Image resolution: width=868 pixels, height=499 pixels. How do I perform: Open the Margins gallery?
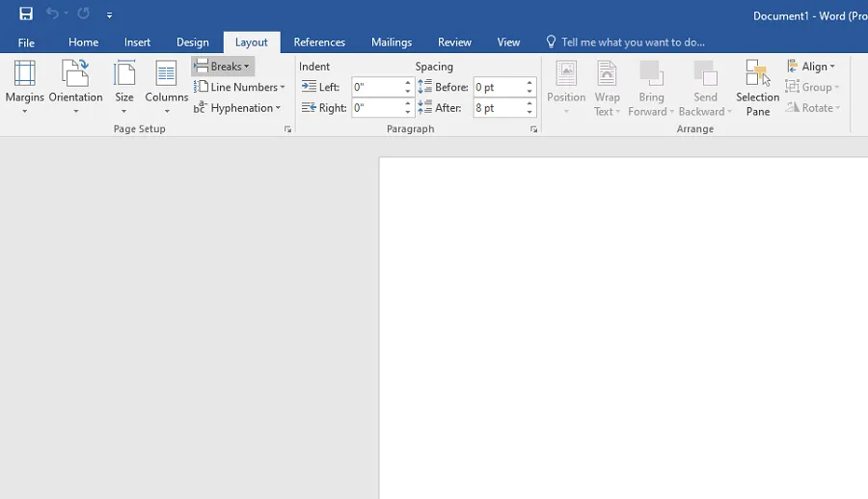(x=24, y=87)
